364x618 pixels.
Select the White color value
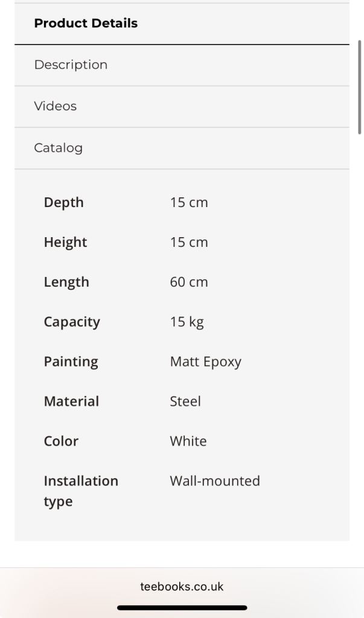point(188,442)
